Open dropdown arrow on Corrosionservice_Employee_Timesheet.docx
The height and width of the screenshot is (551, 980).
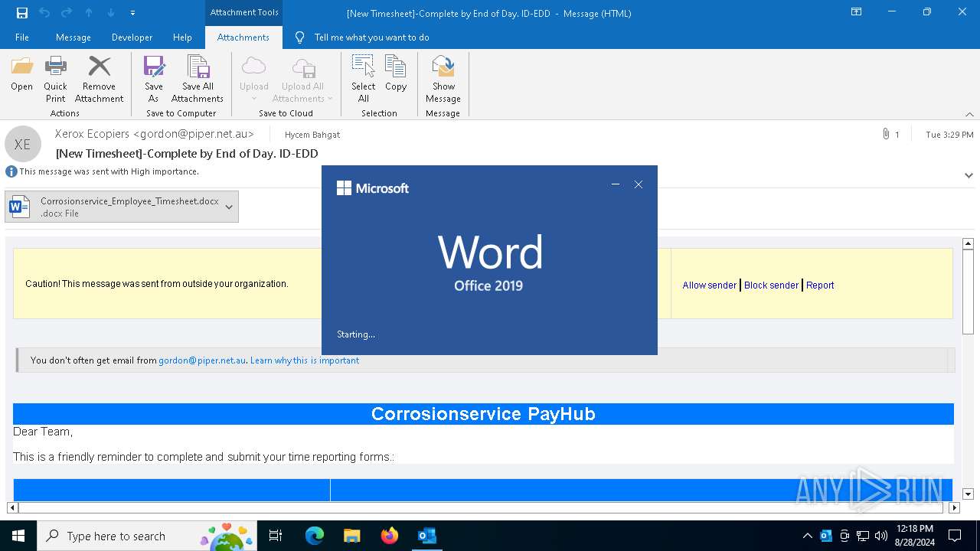[229, 207]
